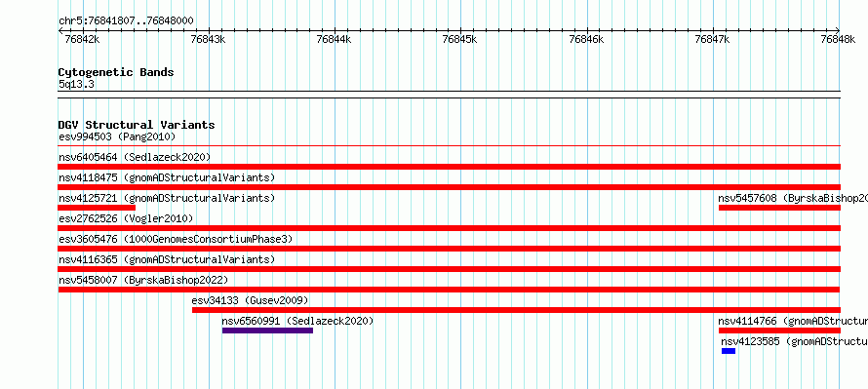Select the 5q13.3 band label
Viewport: 868px width, 389px height.
click(x=76, y=85)
